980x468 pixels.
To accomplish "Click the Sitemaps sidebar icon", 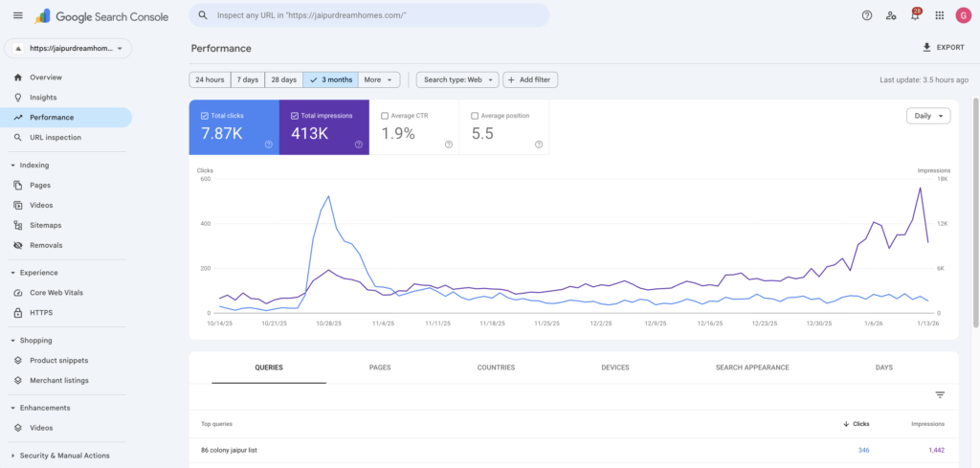I will click(19, 225).
